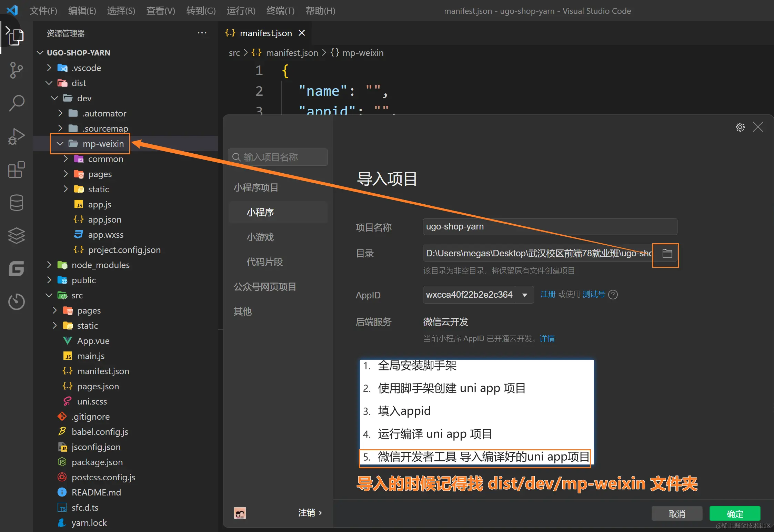Click the question mark help icon
The height and width of the screenshot is (532, 774).
pos(613,295)
